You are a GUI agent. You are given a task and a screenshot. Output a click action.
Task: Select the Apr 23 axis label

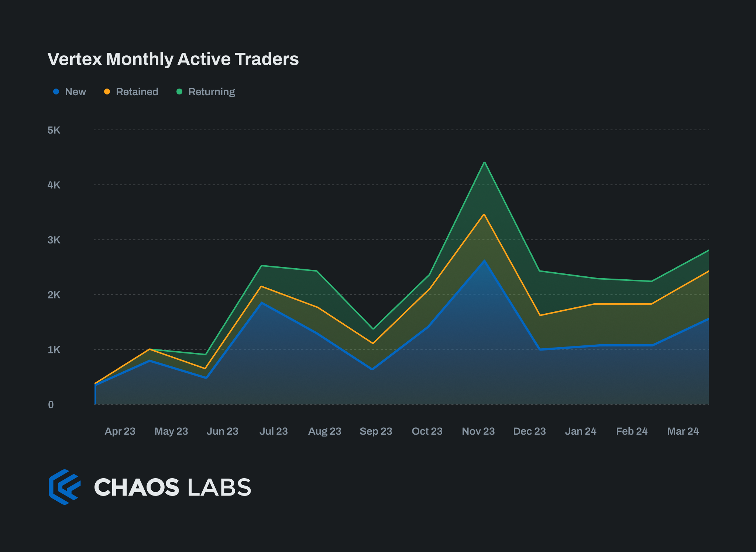coord(120,431)
